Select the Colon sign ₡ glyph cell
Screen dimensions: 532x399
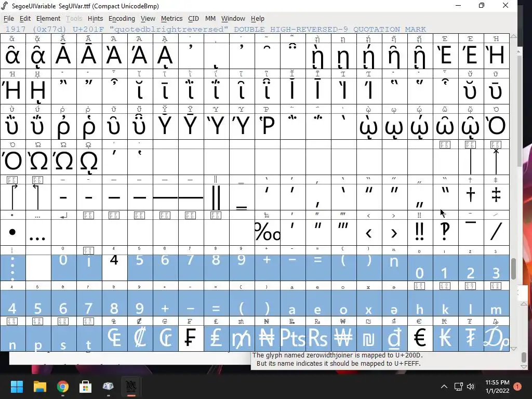[140, 338]
